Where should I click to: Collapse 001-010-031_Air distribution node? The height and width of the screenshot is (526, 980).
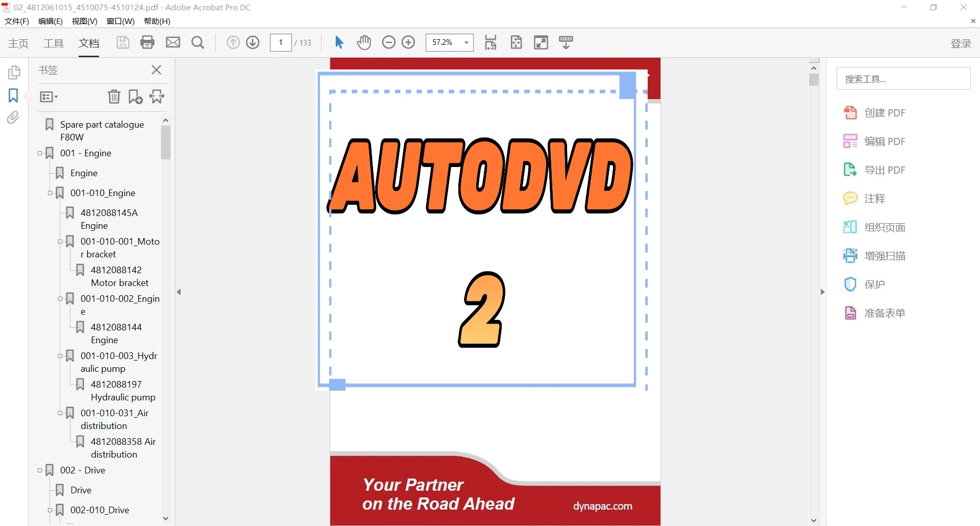pyautogui.click(x=60, y=413)
